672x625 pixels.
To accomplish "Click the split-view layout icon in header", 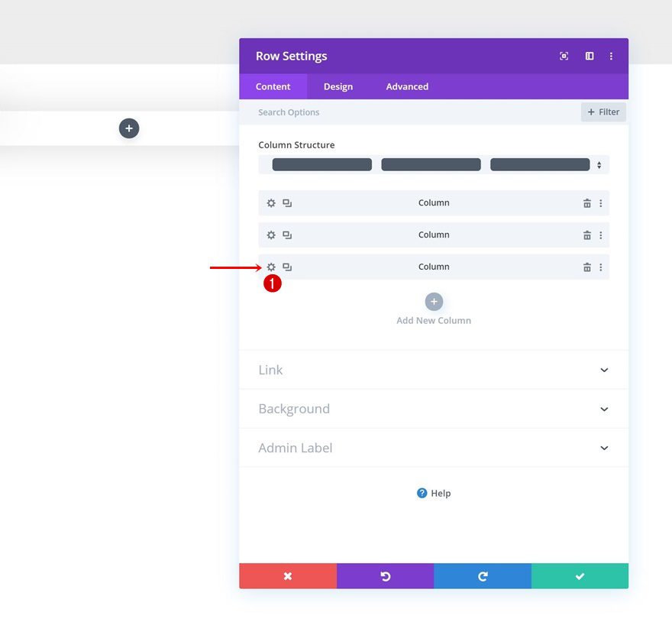I will (x=589, y=56).
